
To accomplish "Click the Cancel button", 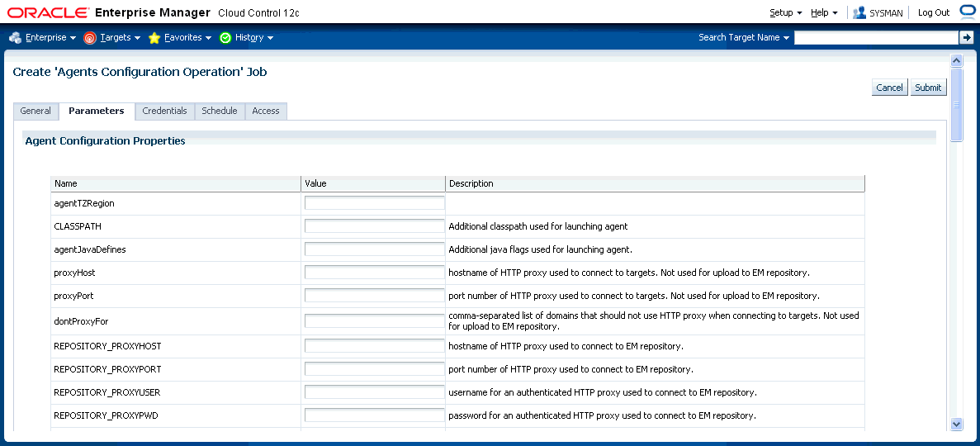I will 889,88.
